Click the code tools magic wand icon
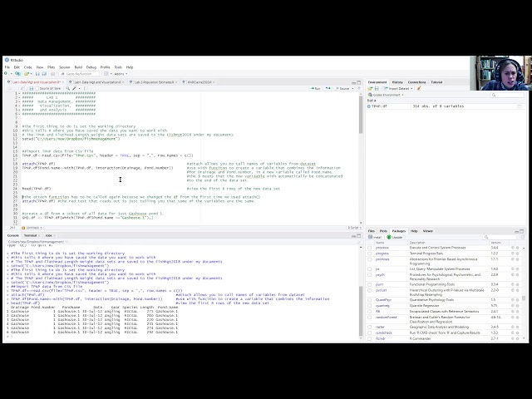The image size is (532, 399). [x=74, y=89]
